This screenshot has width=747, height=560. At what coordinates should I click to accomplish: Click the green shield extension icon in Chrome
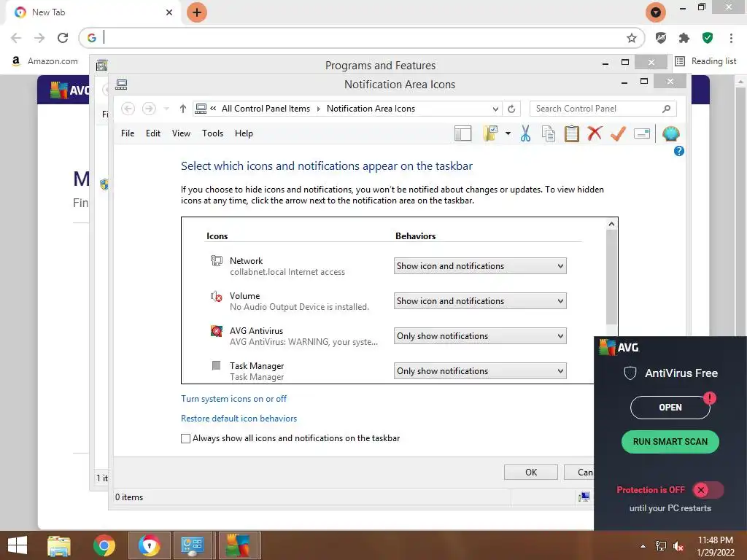pyautogui.click(x=708, y=38)
